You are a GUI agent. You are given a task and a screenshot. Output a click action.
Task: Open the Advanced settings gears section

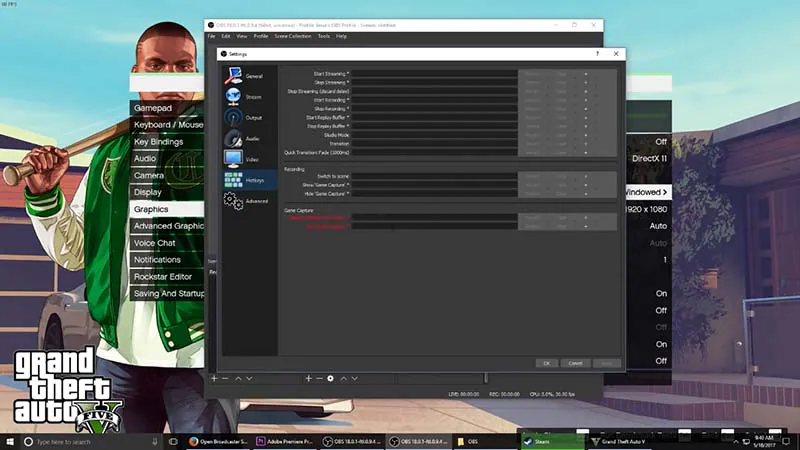point(249,201)
